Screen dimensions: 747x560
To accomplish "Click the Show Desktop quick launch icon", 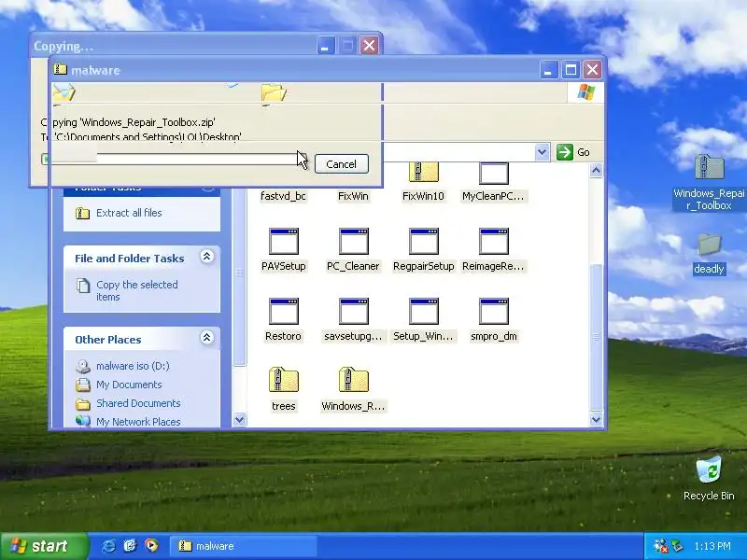I will [130, 546].
